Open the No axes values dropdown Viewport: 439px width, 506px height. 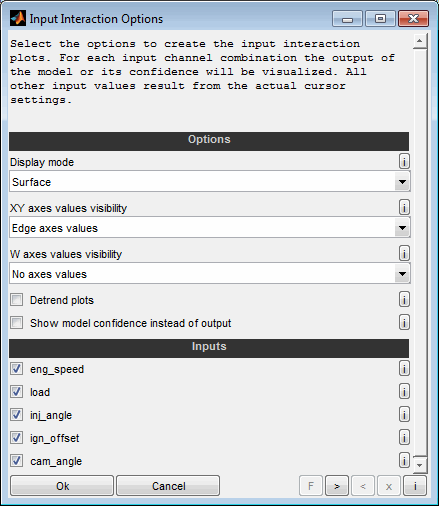(x=210, y=274)
